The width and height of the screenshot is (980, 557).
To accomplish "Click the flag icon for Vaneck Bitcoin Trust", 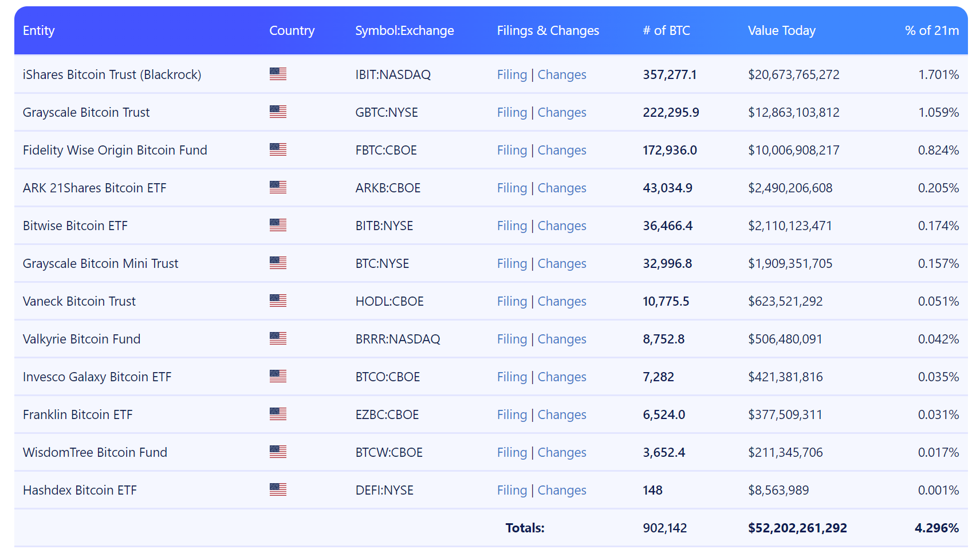I will (278, 301).
